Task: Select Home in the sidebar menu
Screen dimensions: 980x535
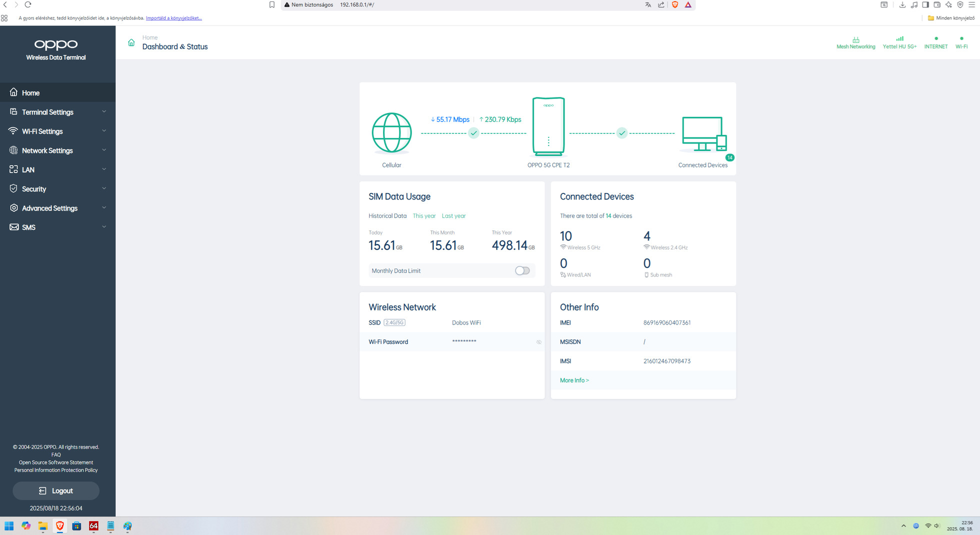Action: (x=57, y=92)
